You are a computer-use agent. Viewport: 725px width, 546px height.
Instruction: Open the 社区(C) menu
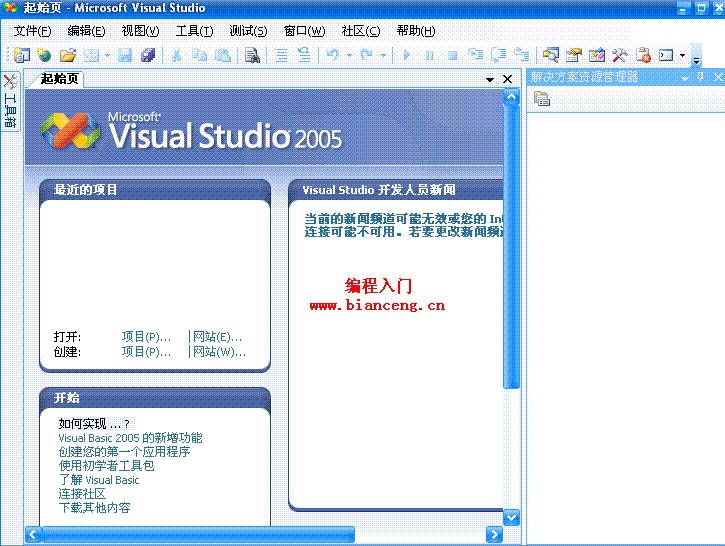pyautogui.click(x=361, y=31)
